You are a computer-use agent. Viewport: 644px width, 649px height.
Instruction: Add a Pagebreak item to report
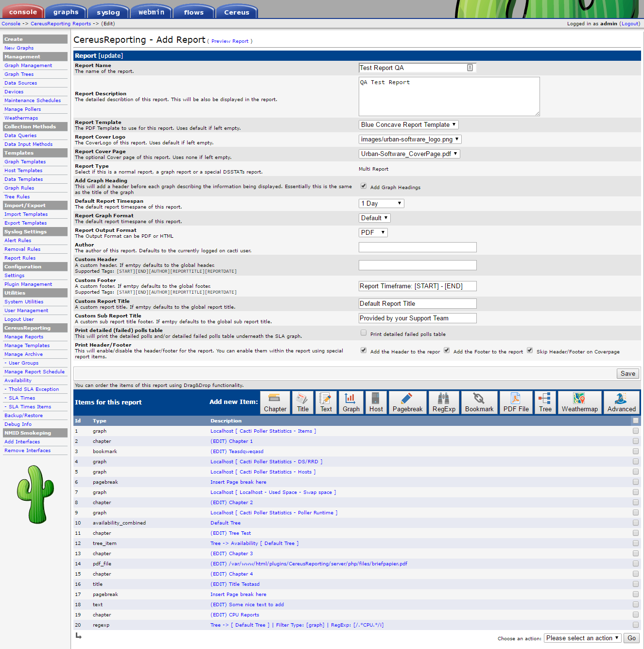click(407, 403)
